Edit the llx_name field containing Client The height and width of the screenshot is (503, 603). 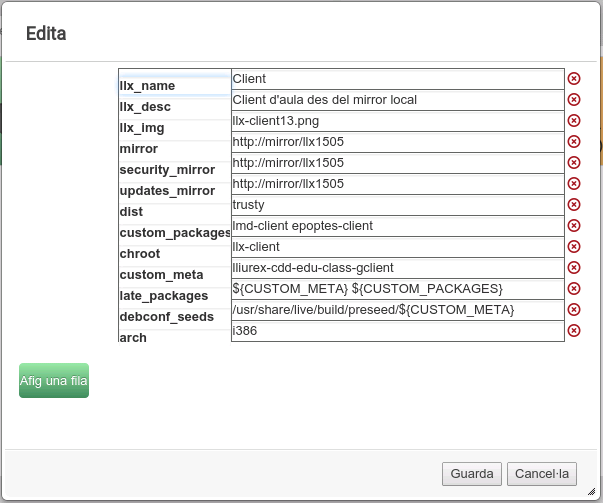pos(397,79)
